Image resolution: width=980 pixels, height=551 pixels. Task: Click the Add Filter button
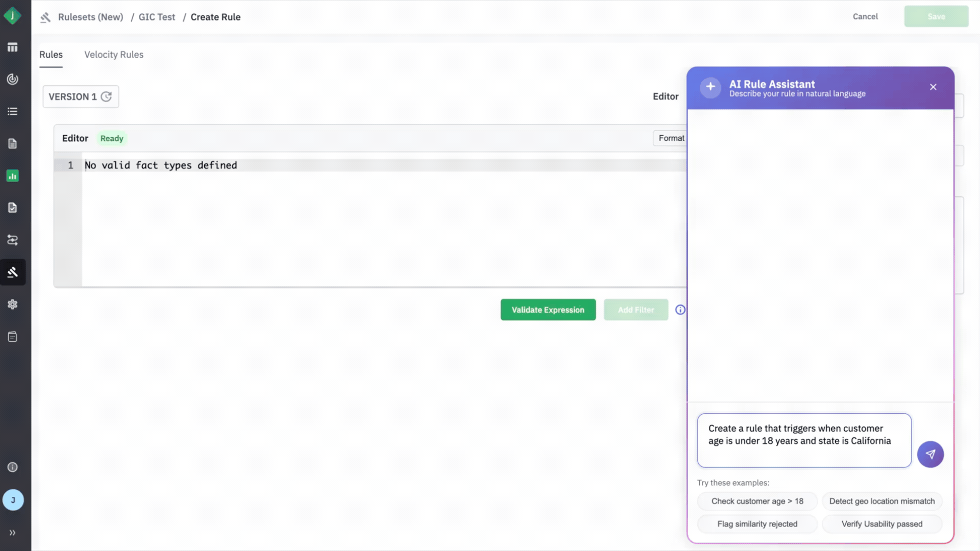tap(636, 310)
